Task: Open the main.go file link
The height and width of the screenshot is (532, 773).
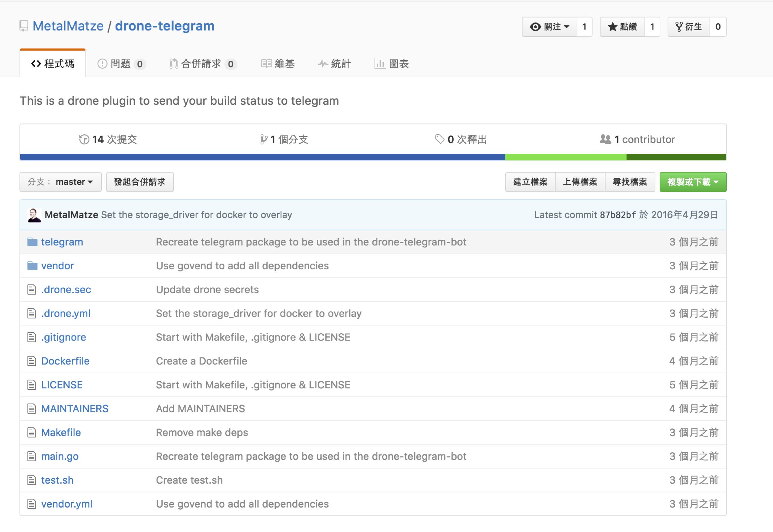Action: (x=60, y=456)
